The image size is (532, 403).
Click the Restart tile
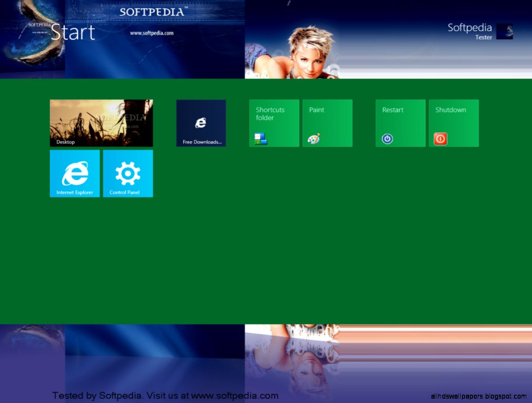(x=400, y=123)
